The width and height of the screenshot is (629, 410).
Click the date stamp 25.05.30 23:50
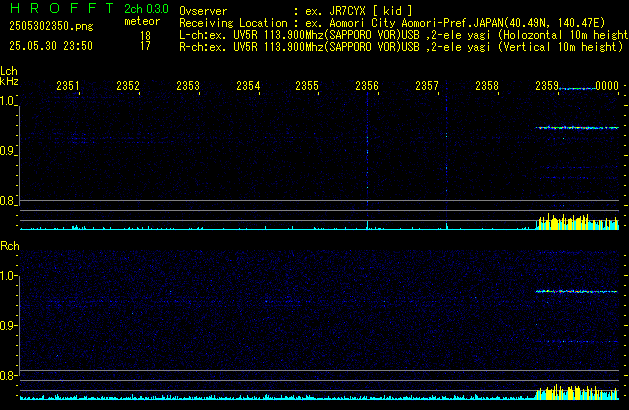(x=51, y=46)
